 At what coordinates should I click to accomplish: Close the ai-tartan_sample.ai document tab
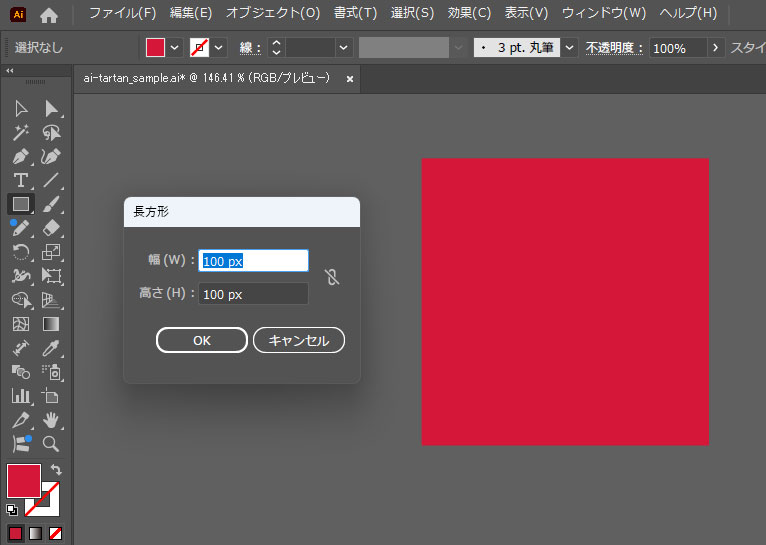coord(350,79)
